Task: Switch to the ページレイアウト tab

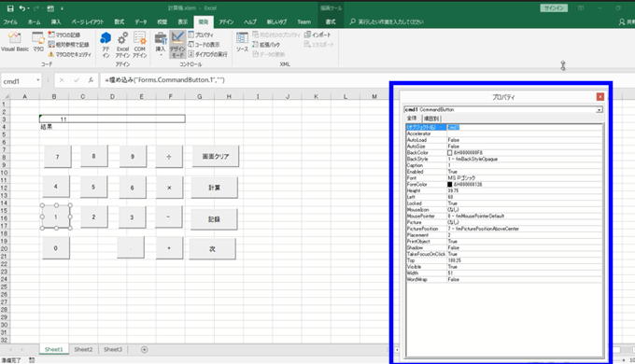Action: pyautogui.click(x=88, y=21)
